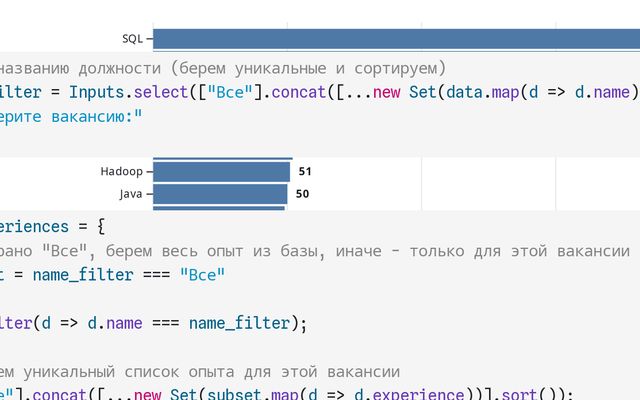
Task: Click the value label 51
Action: 305,171
